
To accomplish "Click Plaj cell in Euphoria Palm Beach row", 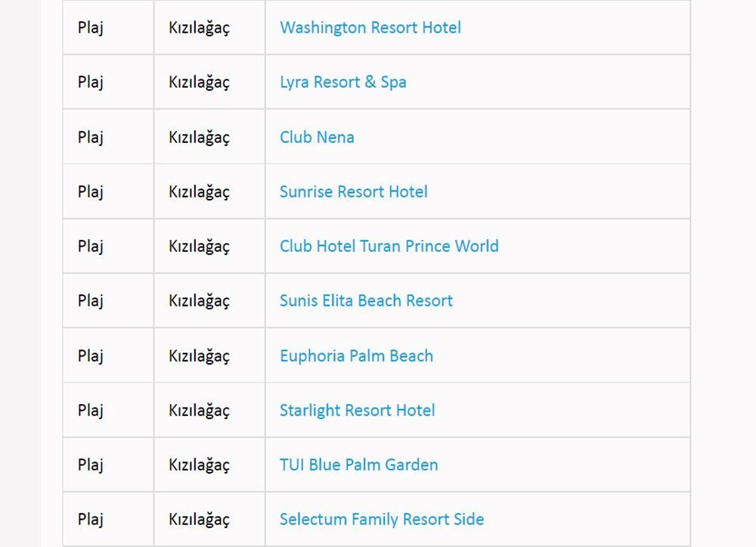I will point(90,356).
